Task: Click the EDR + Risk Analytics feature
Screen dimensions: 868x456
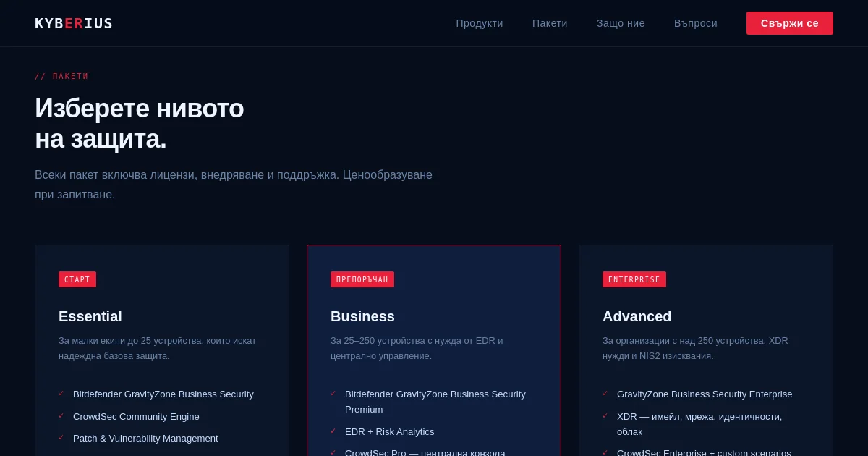Action: click(390, 432)
